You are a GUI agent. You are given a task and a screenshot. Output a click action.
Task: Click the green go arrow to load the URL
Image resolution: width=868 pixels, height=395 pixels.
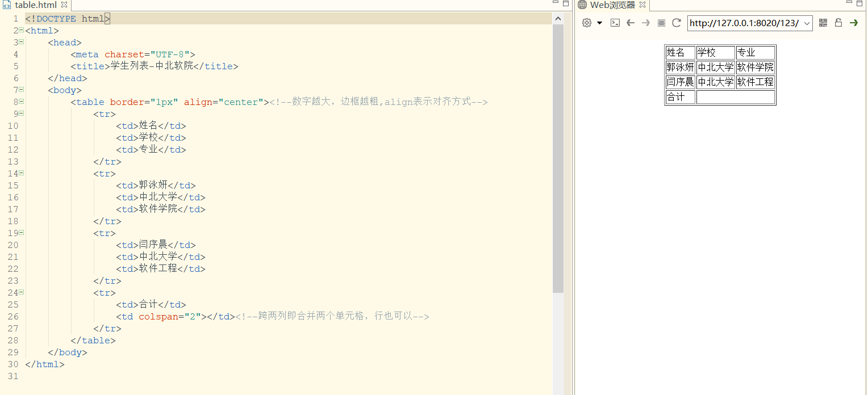[x=854, y=23]
